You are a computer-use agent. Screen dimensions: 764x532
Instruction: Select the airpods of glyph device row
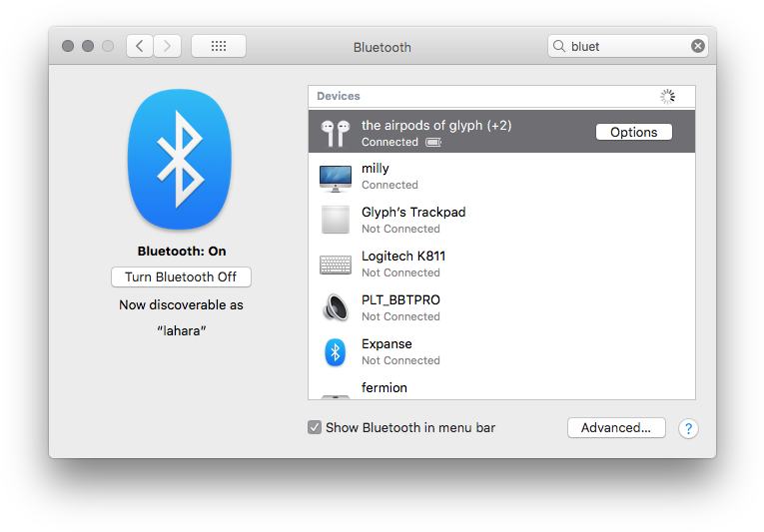pyautogui.click(x=501, y=132)
